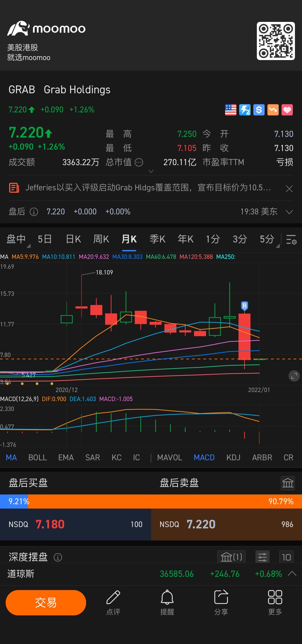Select the 5日 chart tab

[45, 239]
